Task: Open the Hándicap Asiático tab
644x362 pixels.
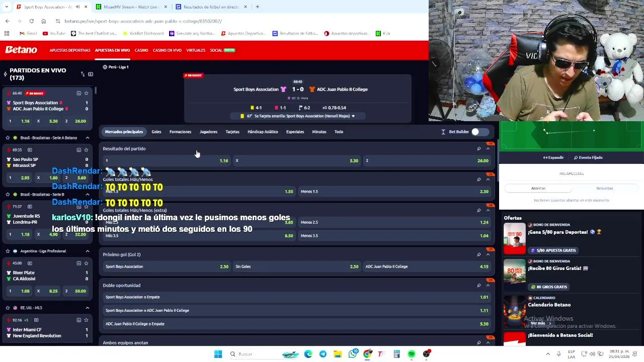Action: (x=263, y=132)
